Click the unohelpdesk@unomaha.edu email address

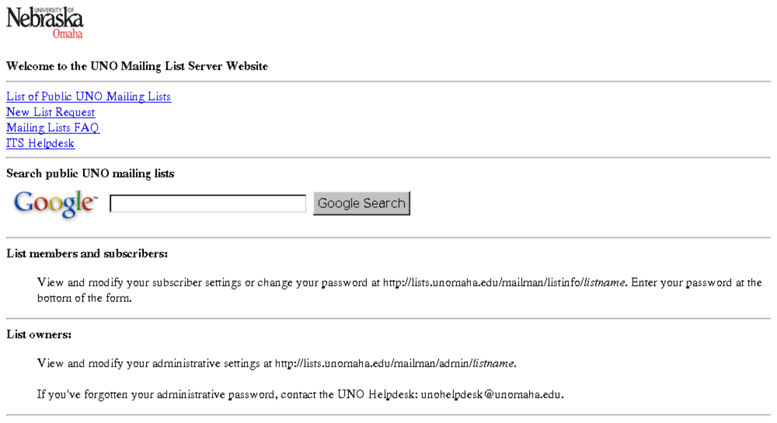[491, 395]
